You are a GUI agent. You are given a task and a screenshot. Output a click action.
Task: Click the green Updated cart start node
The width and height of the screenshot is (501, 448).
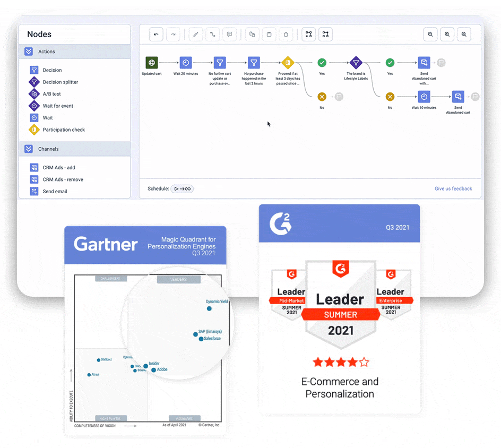pos(152,63)
